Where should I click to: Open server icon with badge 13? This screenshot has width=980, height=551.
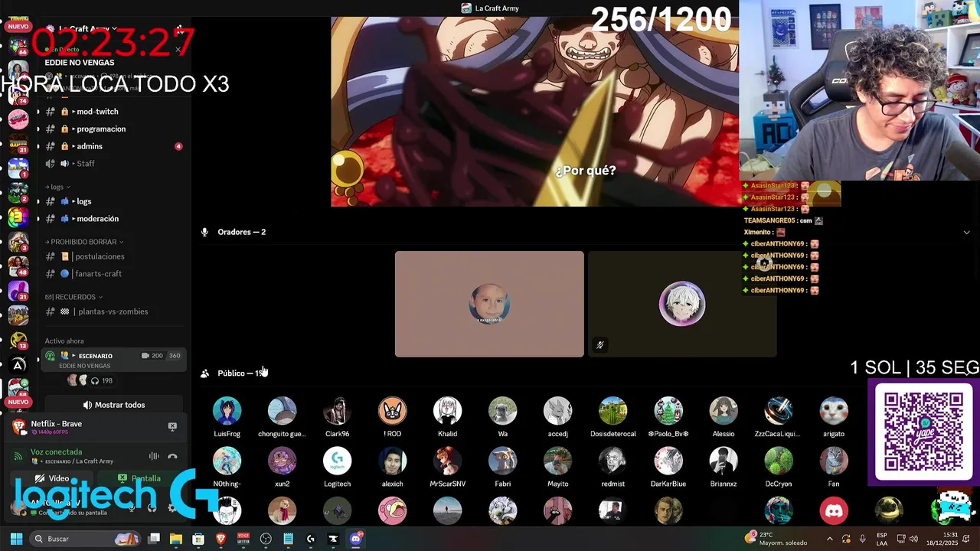point(18,340)
